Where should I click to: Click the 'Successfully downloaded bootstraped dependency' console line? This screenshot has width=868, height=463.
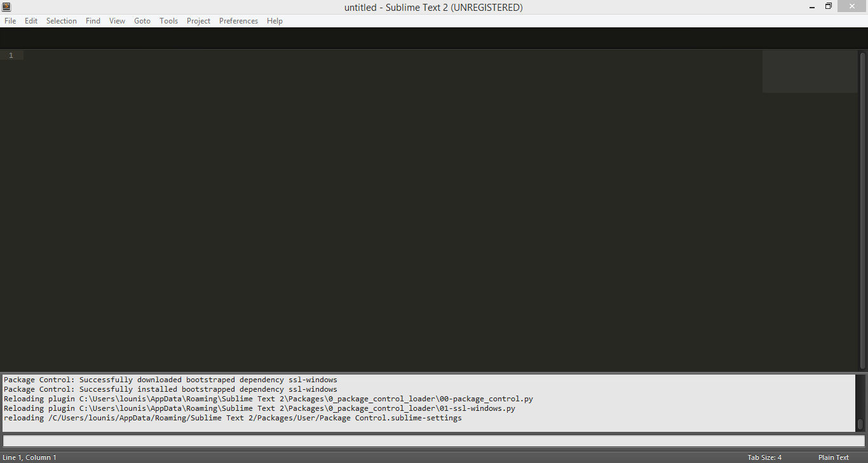(x=170, y=380)
